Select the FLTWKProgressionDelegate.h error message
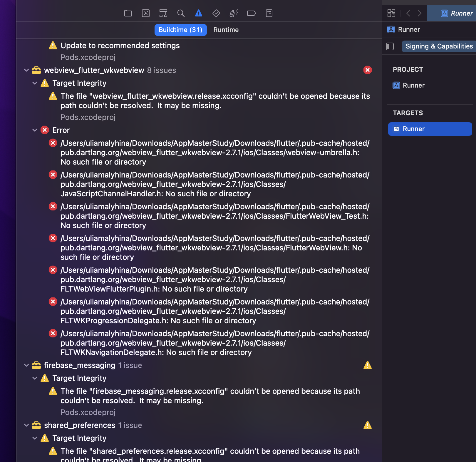 point(215,311)
